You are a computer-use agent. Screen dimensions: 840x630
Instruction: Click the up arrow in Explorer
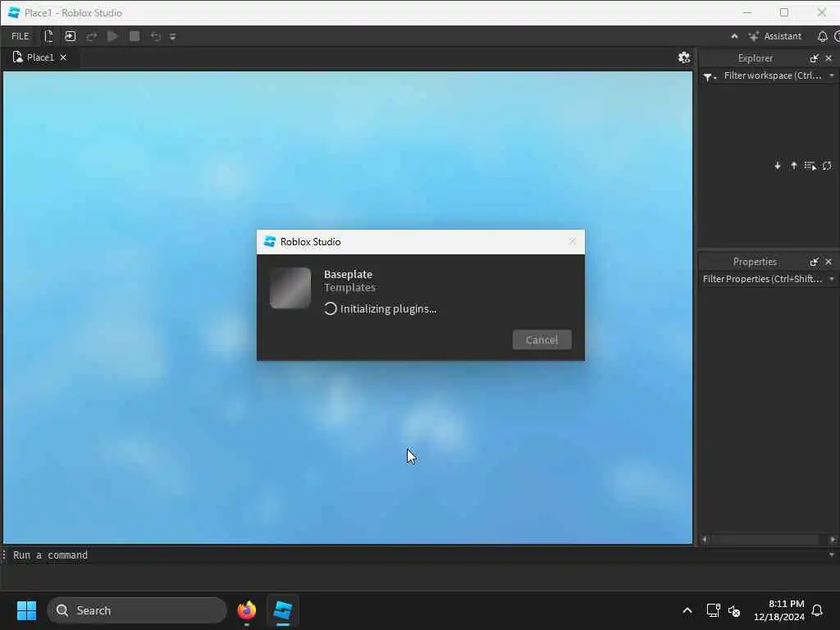click(x=793, y=166)
